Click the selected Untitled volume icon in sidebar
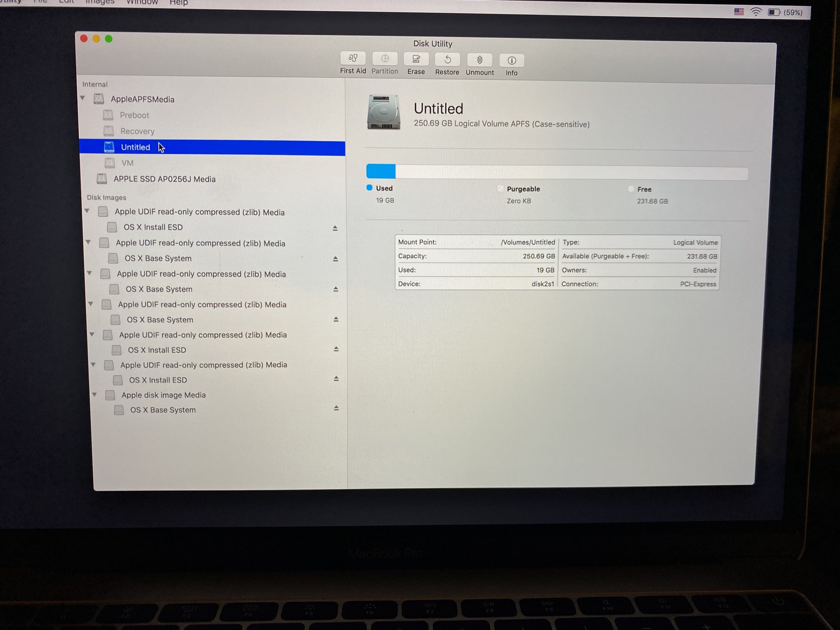 [109, 147]
